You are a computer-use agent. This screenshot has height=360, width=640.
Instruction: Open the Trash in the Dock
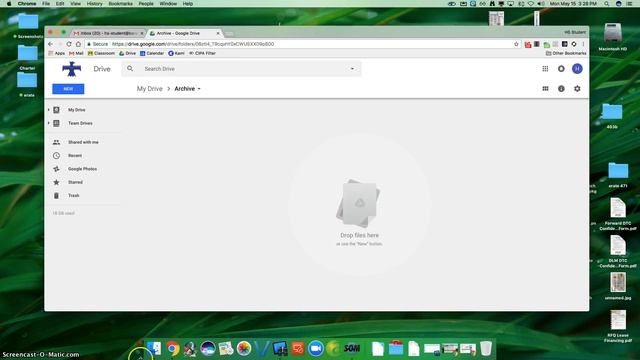click(486, 349)
